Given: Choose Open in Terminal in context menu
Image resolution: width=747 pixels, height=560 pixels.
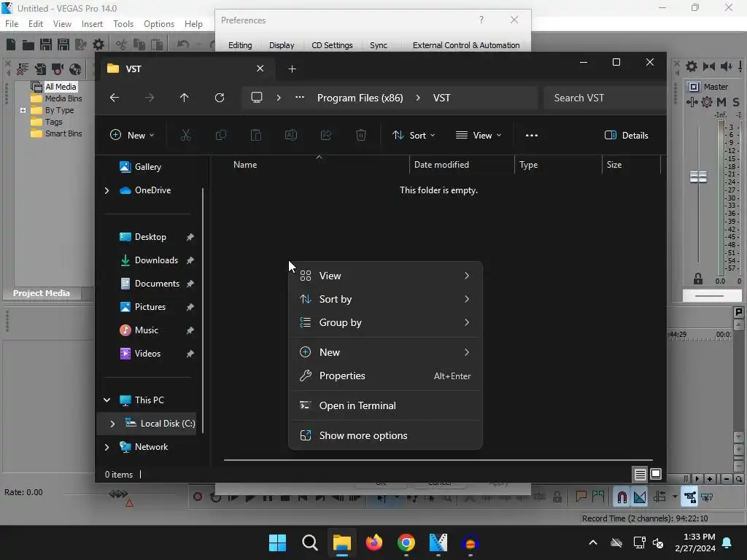Looking at the screenshot, I should point(385,405).
